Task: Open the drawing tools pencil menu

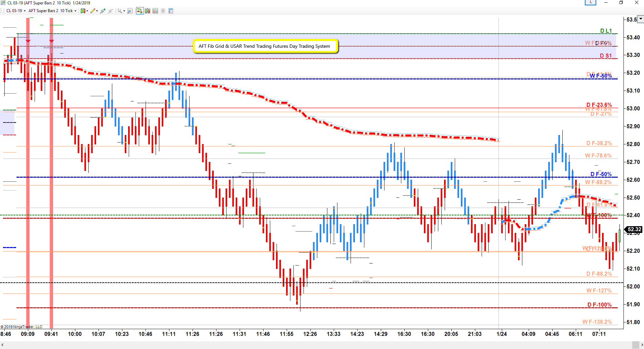Action: (94, 11)
